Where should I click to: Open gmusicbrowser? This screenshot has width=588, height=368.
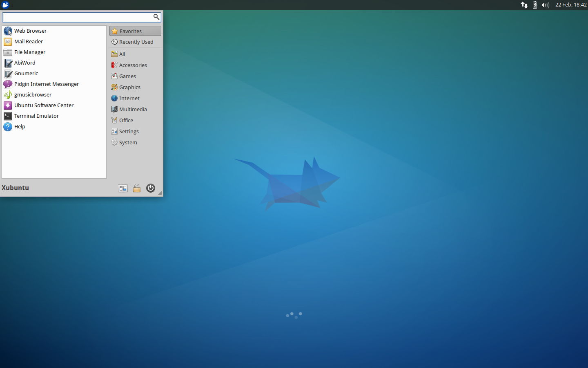coord(33,94)
